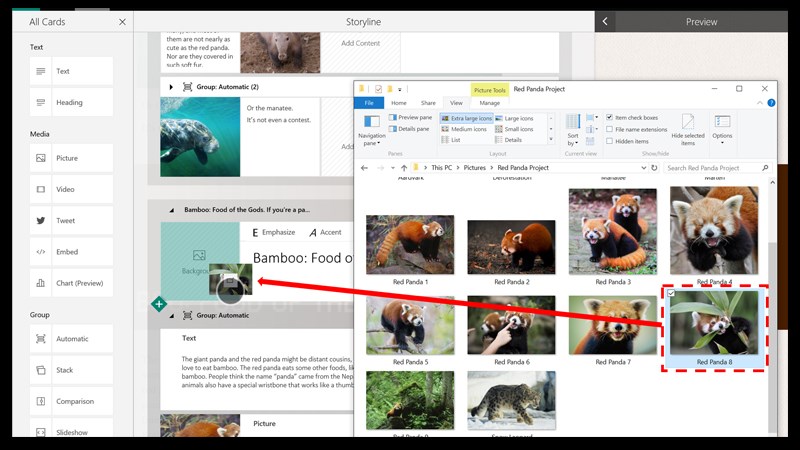Click This PC in the breadcrumb path
The image size is (800, 450).
(x=441, y=167)
